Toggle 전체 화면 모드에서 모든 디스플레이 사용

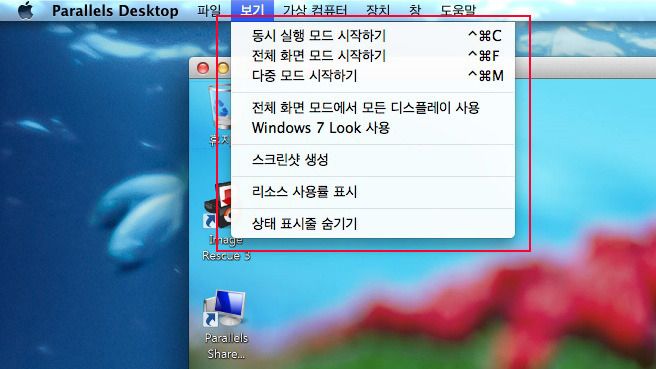pyautogui.click(x=373, y=108)
